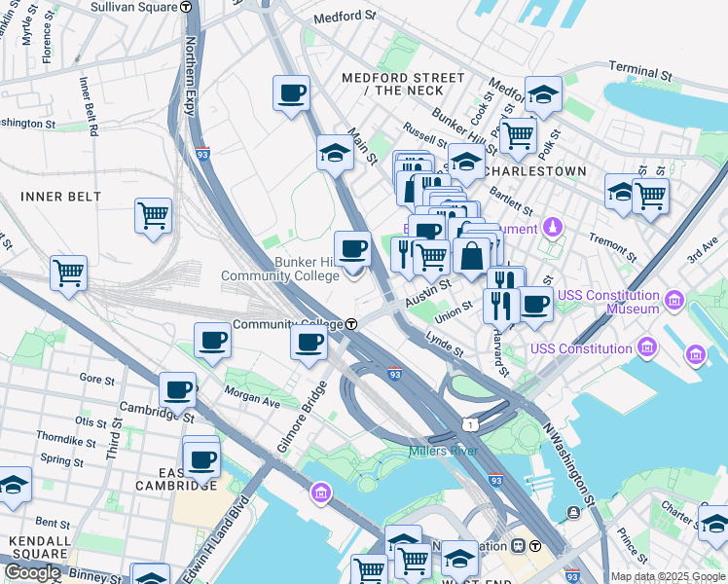Click the Sullivan Square label
Image resolution: width=728 pixels, height=584 pixels.
tap(134, 7)
